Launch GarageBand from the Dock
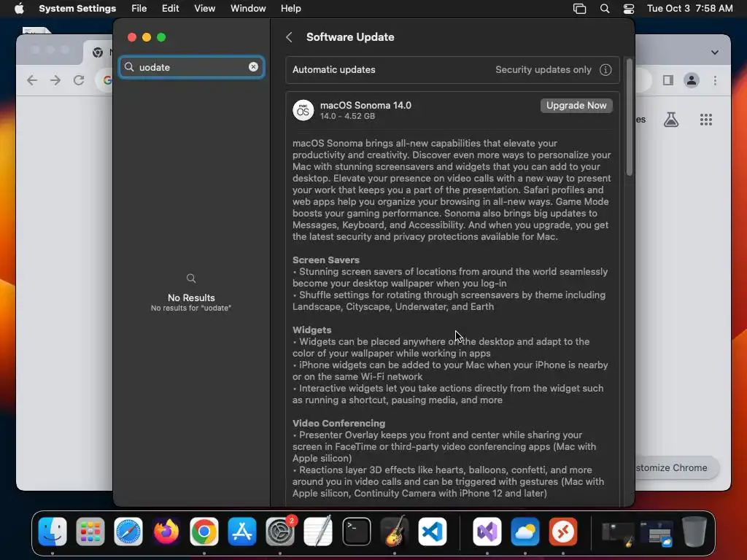The width and height of the screenshot is (747, 560). pos(395,532)
